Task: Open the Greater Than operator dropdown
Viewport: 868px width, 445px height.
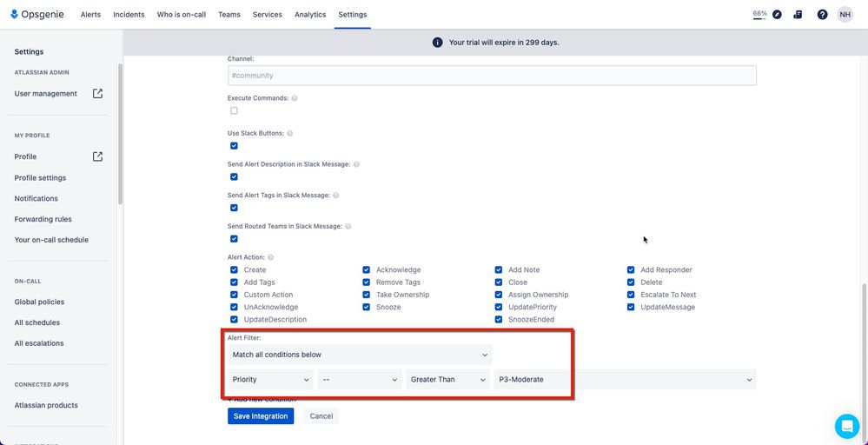Action: click(x=447, y=380)
